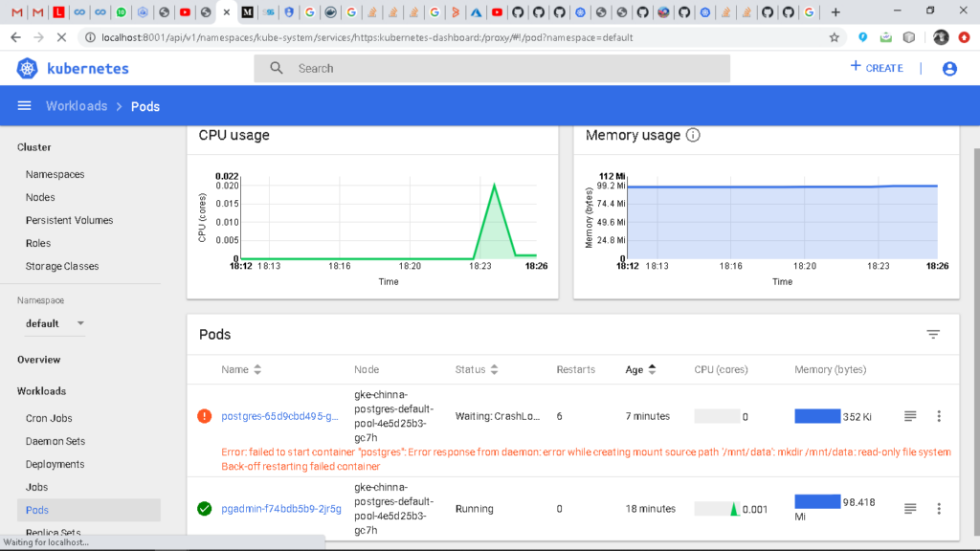The height and width of the screenshot is (551, 980).
Task: Click '7 minutes' age cell
Action: tap(648, 416)
